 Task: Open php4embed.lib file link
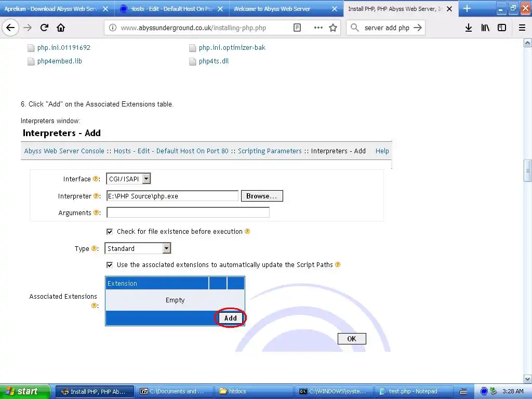(x=60, y=61)
